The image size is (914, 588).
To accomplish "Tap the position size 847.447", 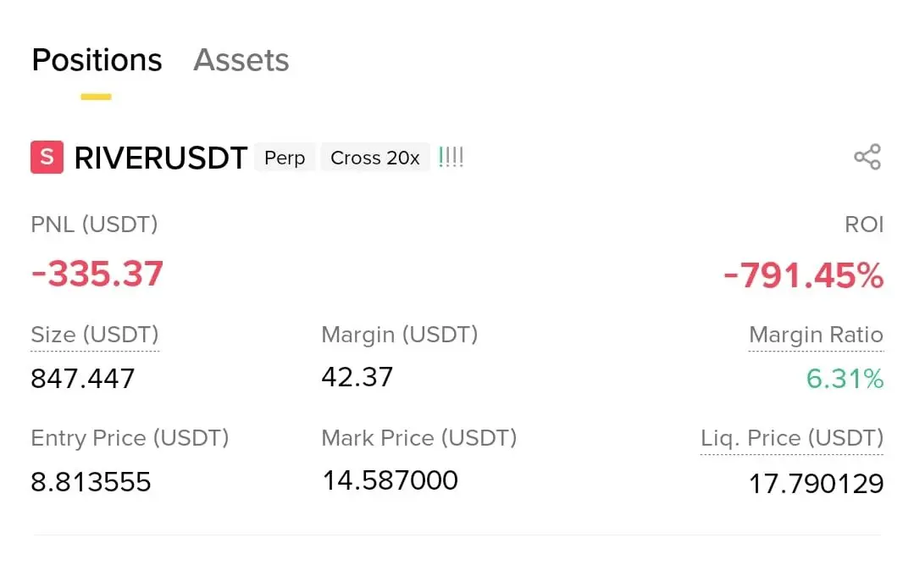I will coord(83,379).
